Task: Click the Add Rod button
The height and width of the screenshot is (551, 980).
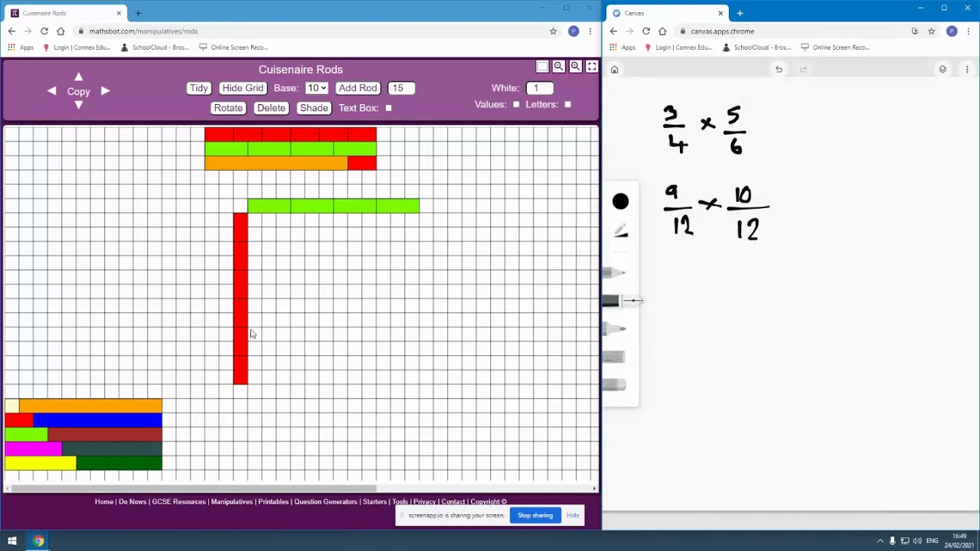Action: [358, 88]
